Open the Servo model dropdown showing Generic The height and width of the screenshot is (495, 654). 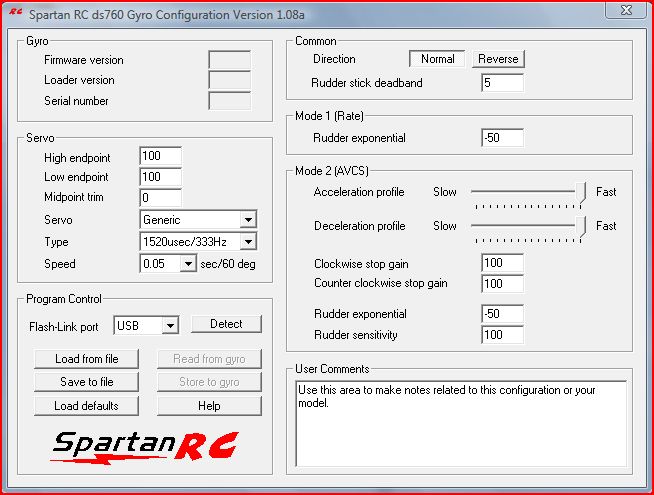click(198, 219)
